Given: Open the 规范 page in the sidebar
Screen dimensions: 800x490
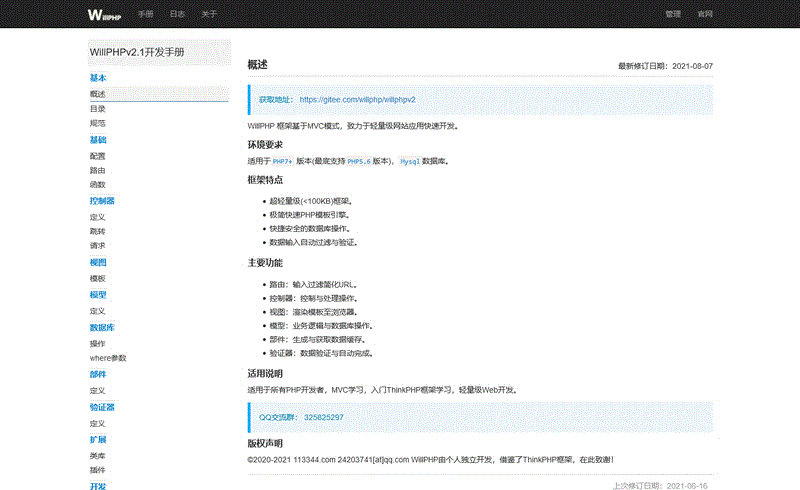Looking at the screenshot, I should click(98, 123).
